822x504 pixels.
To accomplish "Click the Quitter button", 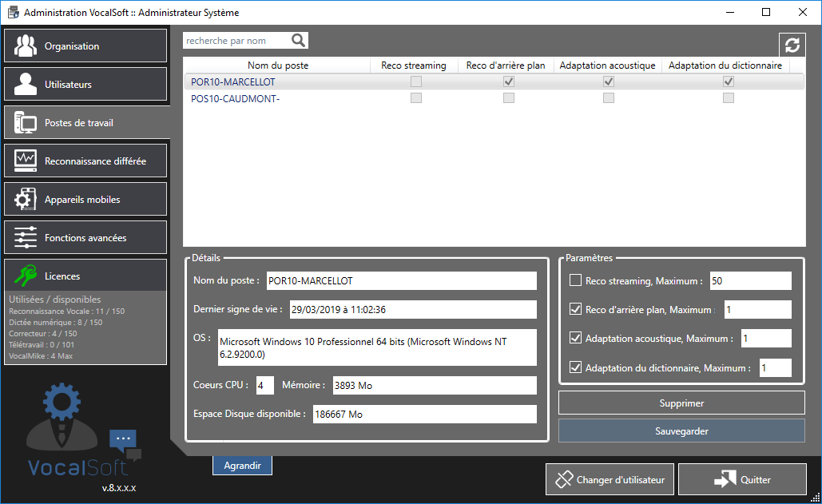I will tap(742, 479).
